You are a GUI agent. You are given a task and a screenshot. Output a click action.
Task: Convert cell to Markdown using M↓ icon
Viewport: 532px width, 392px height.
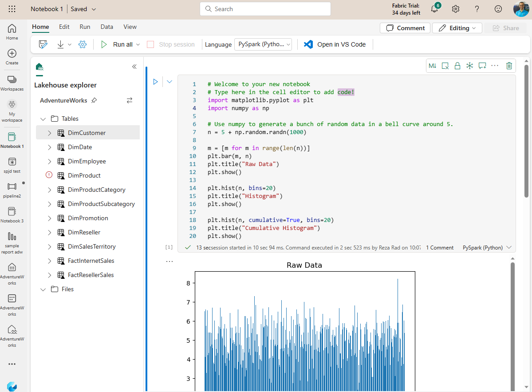(433, 66)
